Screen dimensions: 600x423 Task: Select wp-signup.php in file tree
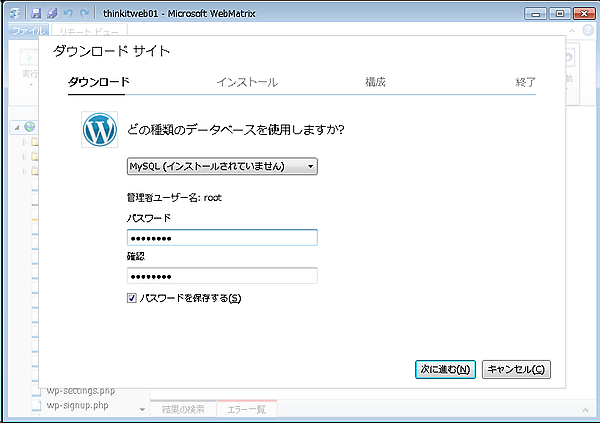[77, 405]
